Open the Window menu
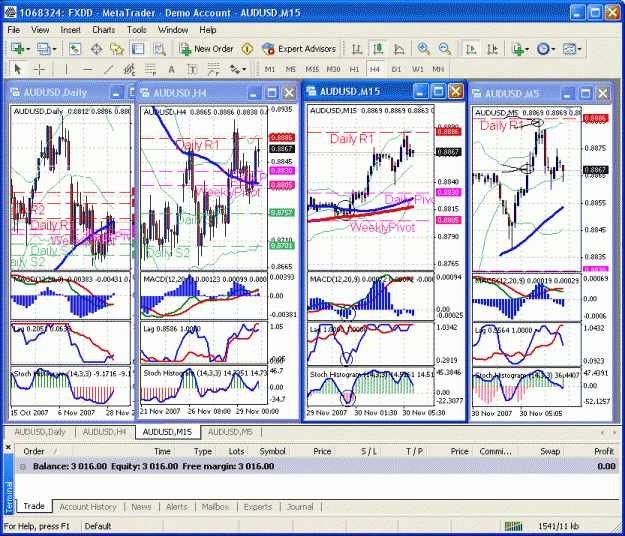The image size is (625, 536). (173, 30)
